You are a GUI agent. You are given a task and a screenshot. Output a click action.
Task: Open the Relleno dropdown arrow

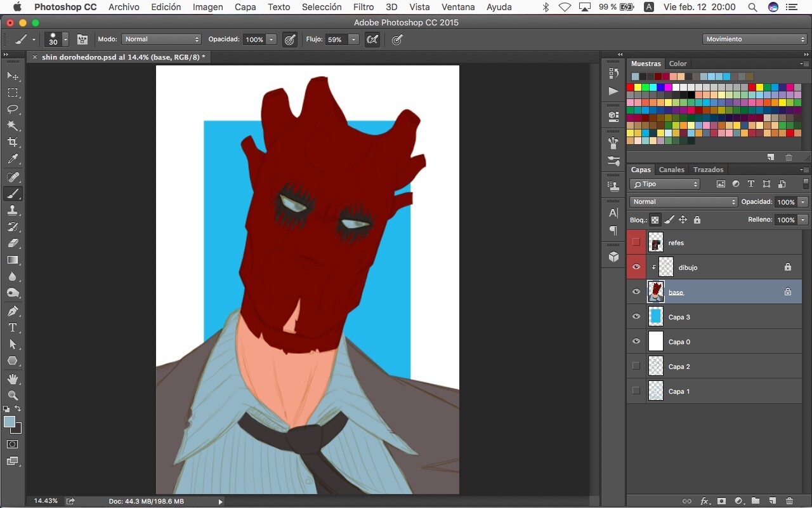[803, 220]
